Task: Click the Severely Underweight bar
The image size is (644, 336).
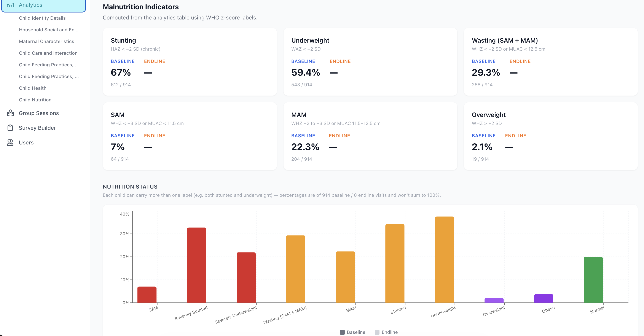Action: [x=246, y=277]
